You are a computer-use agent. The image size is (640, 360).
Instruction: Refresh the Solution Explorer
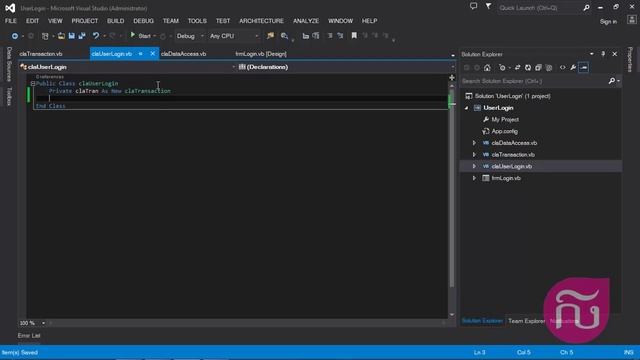click(528, 68)
